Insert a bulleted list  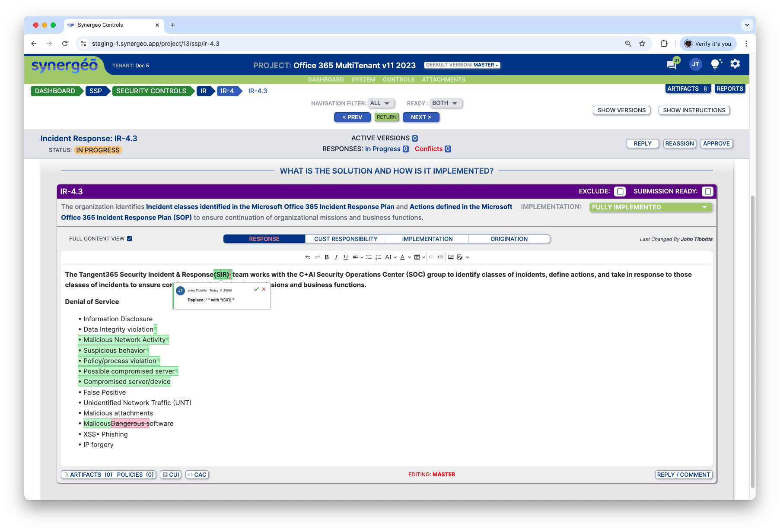click(x=369, y=257)
